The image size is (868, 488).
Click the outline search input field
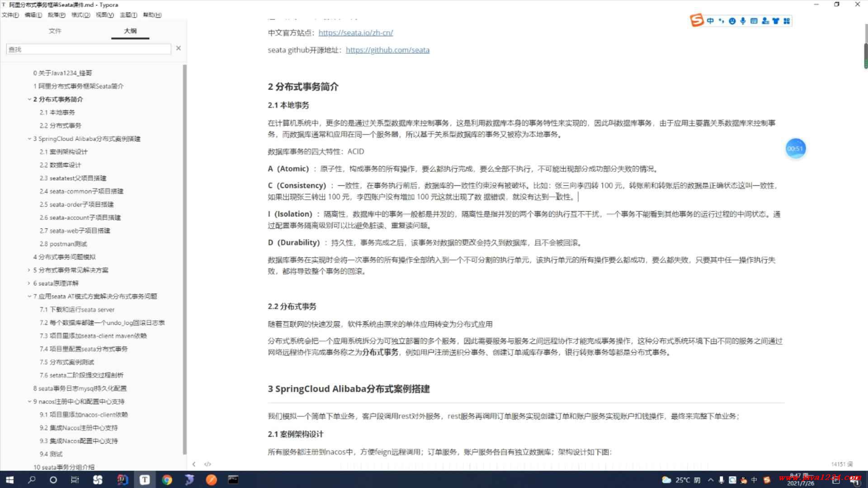[x=89, y=49]
